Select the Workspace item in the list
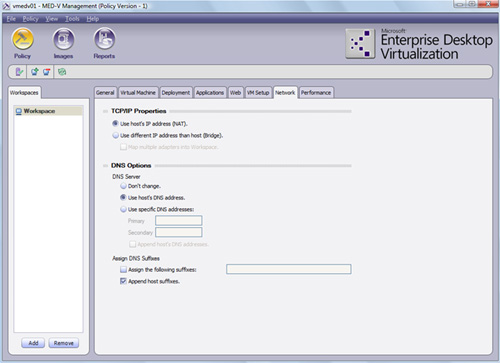The width and height of the screenshot is (500, 363). click(x=49, y=111)
